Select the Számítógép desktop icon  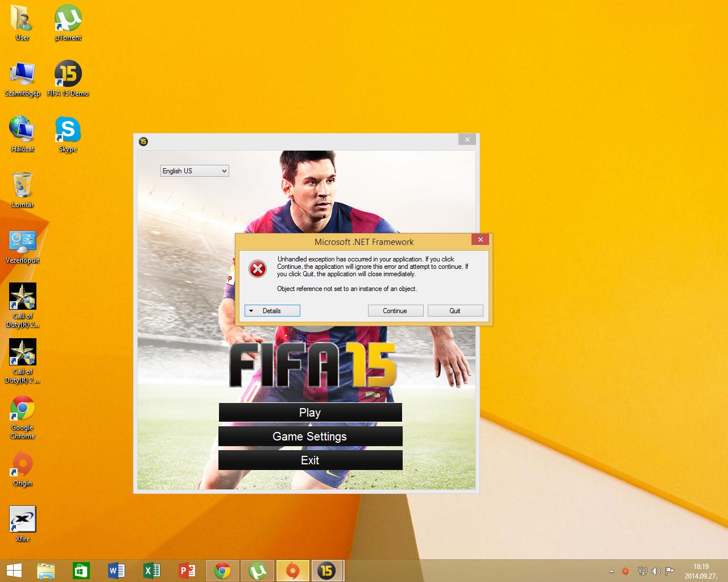[x=22, y=78]
